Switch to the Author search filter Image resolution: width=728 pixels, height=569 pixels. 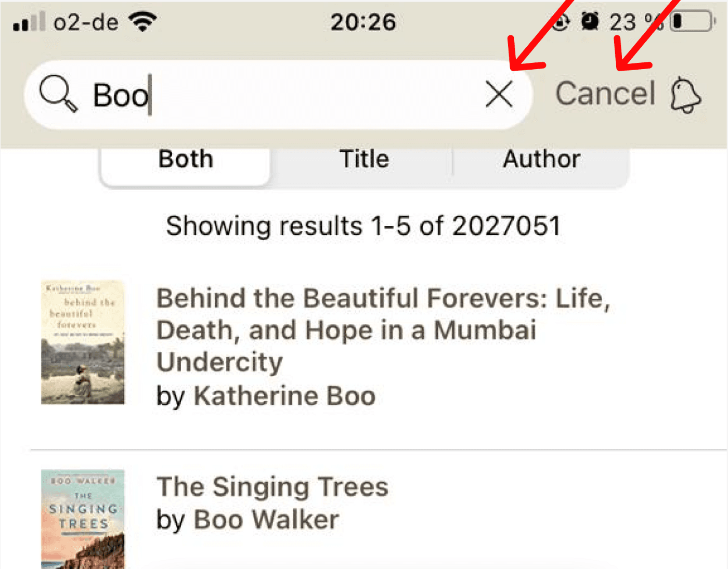tap(541, 159)
